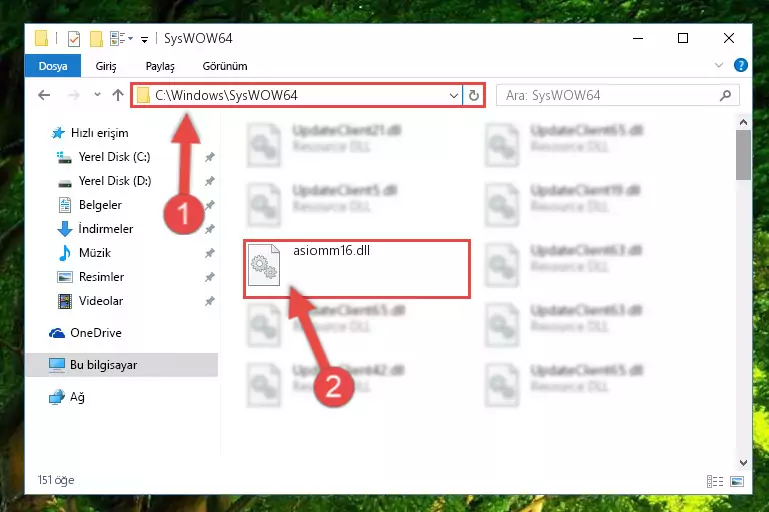Expand the address bar history dropdown
This screenshot has height=512, width=769.
coord(454,95)
